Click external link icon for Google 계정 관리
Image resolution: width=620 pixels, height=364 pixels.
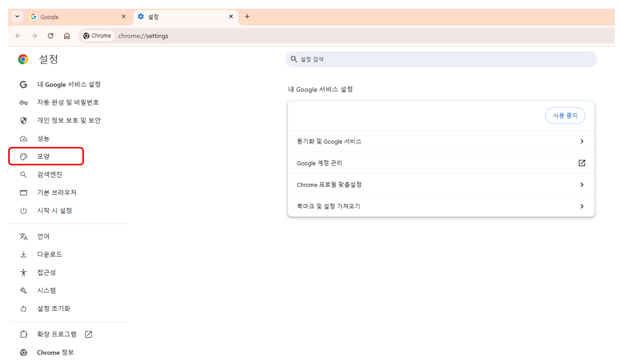click(582, 163)
